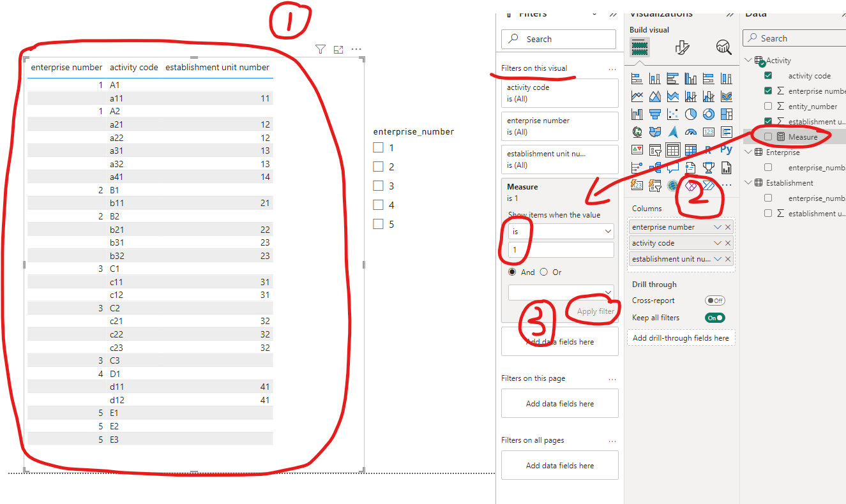Collapse the Enterprise table in Data
The image size is (846, 504).
[748, 152]
